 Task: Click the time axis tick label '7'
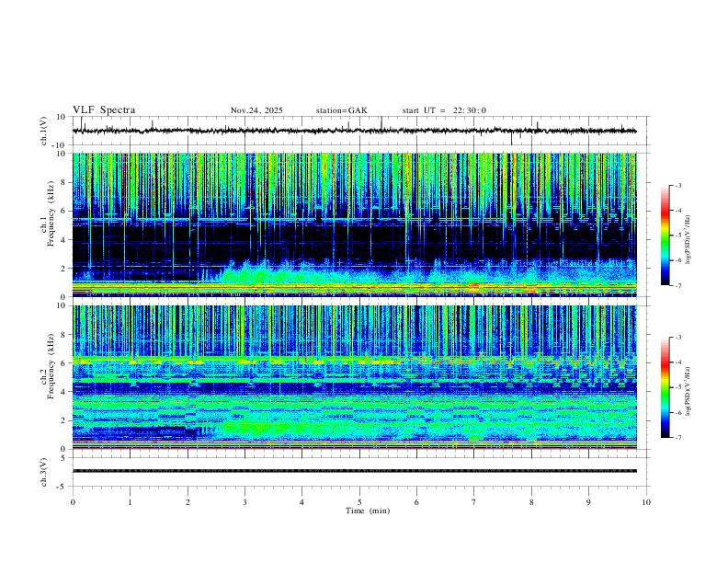[x=474, y=502]
